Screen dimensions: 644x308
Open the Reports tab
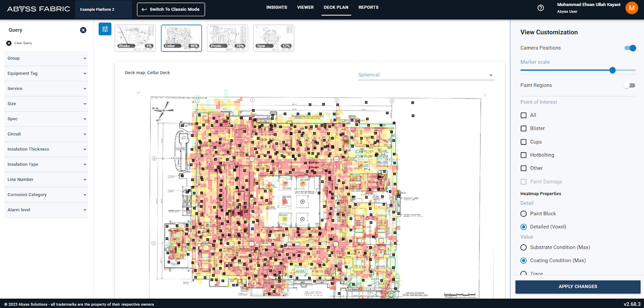pyautogui.click(x=368, y=8)
